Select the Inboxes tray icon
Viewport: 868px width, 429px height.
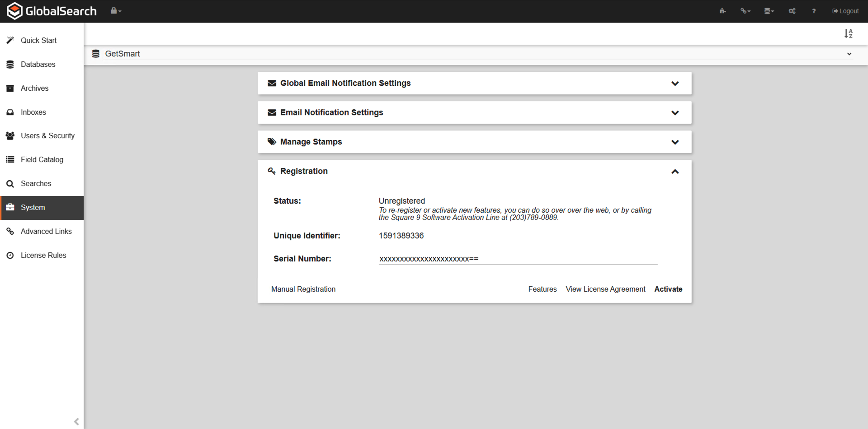pos(10,112)
